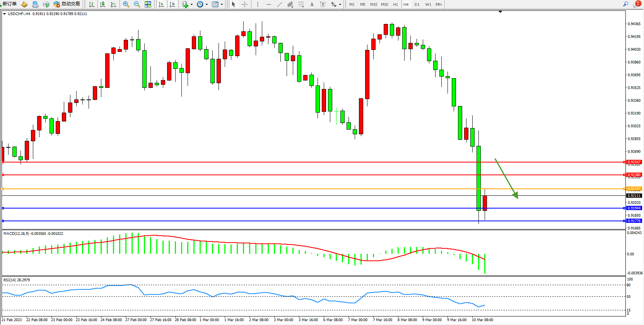Image resolution: width=644 pixels, height=325 pixels.
Task: Click the zoom in magnifier icon
Action: 126,4
